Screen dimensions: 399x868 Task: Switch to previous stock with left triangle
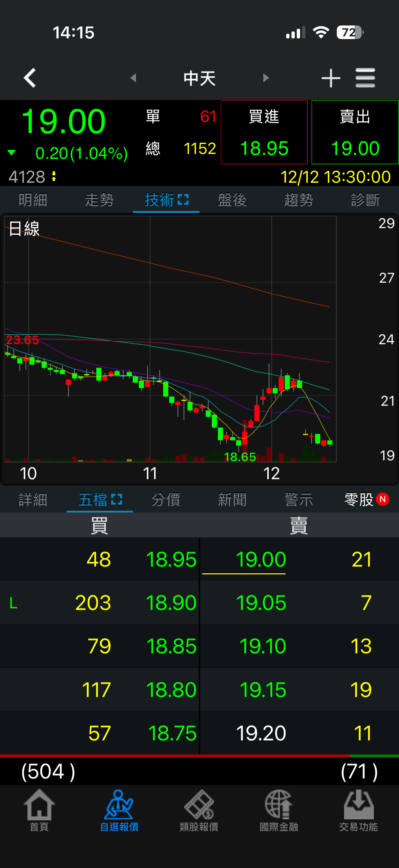point(133,78)
